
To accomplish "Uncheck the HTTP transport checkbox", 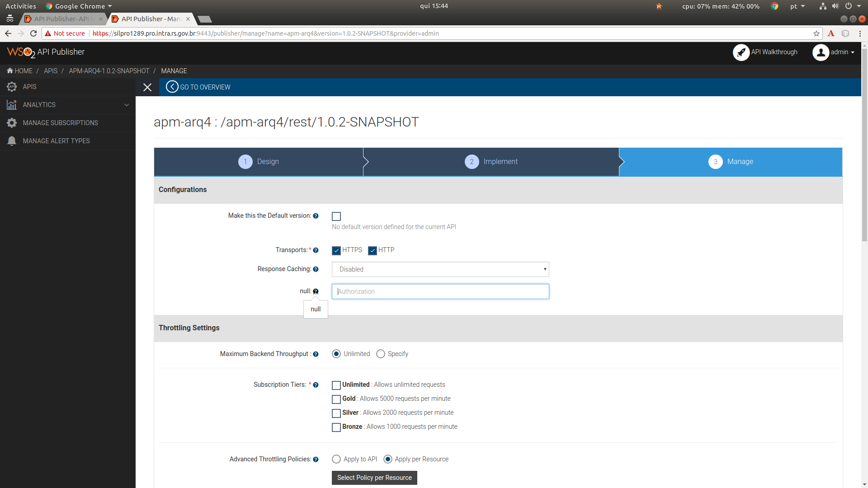I will (x=373, y=250).
